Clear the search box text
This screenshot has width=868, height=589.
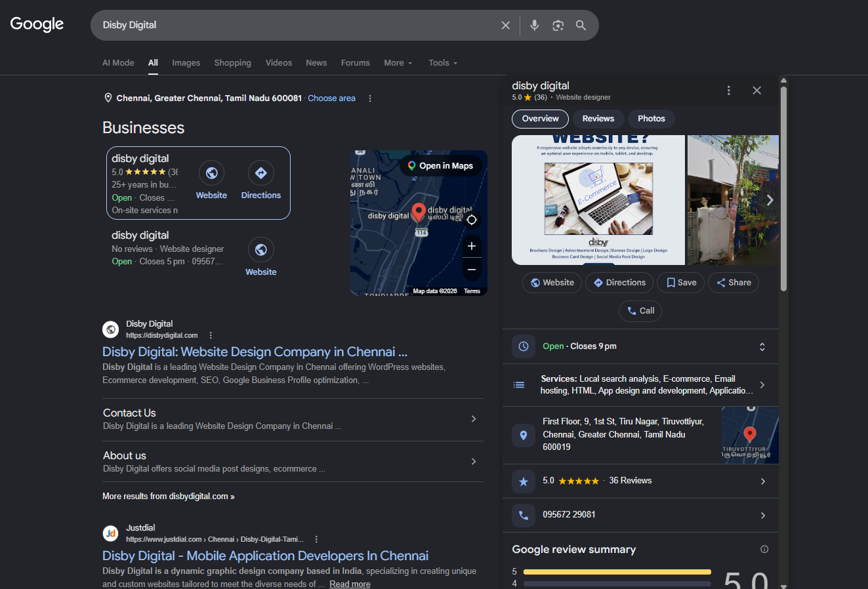[x=506, y=25]
